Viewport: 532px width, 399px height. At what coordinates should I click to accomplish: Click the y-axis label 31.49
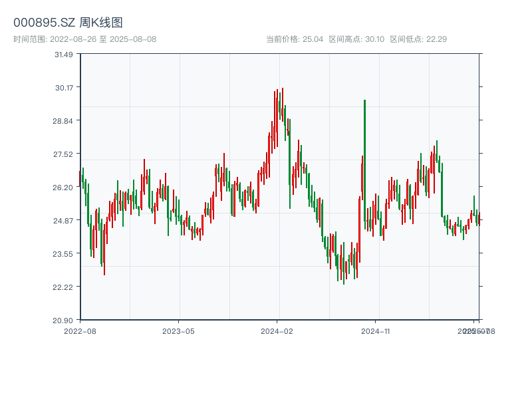pyautogui.click(x=64, y=55)
